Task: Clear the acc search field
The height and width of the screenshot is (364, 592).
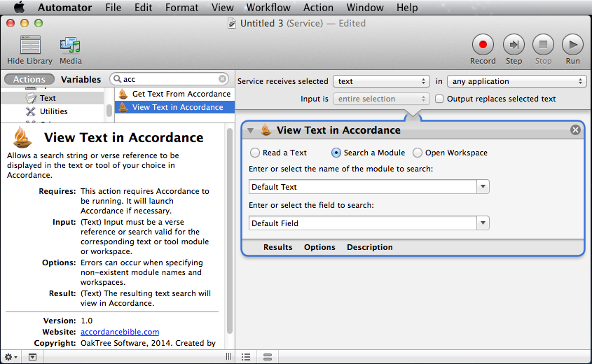Action: tap(222, 79)
